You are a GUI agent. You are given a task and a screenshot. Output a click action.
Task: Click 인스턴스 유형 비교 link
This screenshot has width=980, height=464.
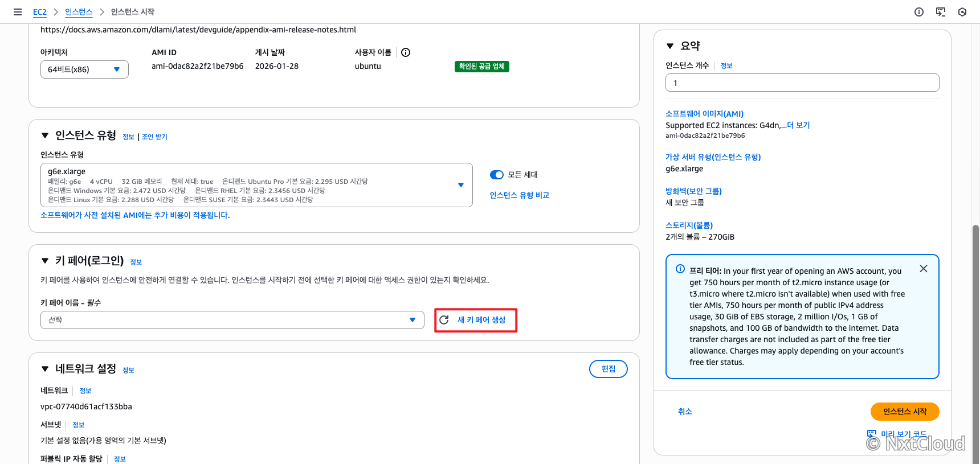pyautogui.click(x=520, y=195)
